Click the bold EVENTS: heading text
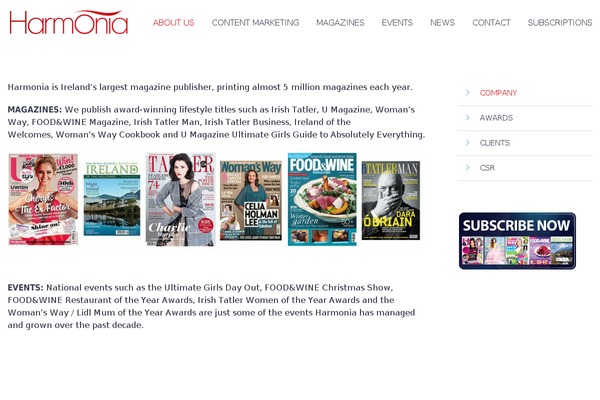The height and width of the screenshot is (400, 600). click(x=25, y=287)
